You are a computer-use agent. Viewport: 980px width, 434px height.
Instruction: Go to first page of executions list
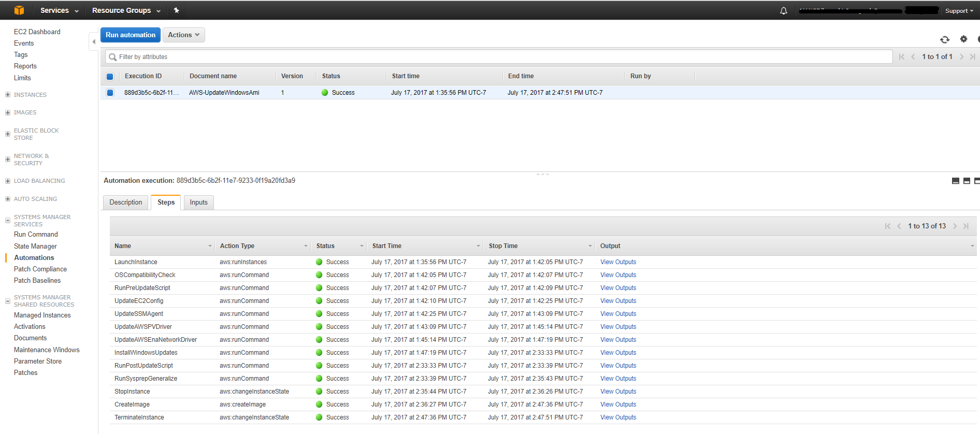point(901,57)
